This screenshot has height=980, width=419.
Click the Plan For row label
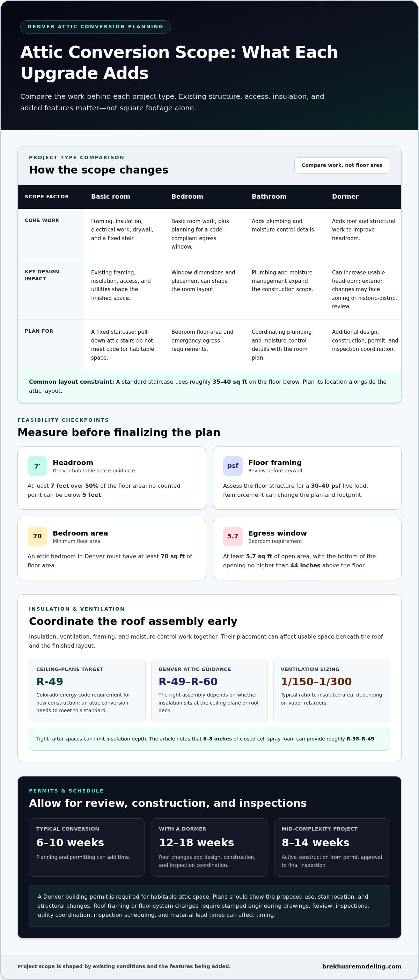pos(39,331)
